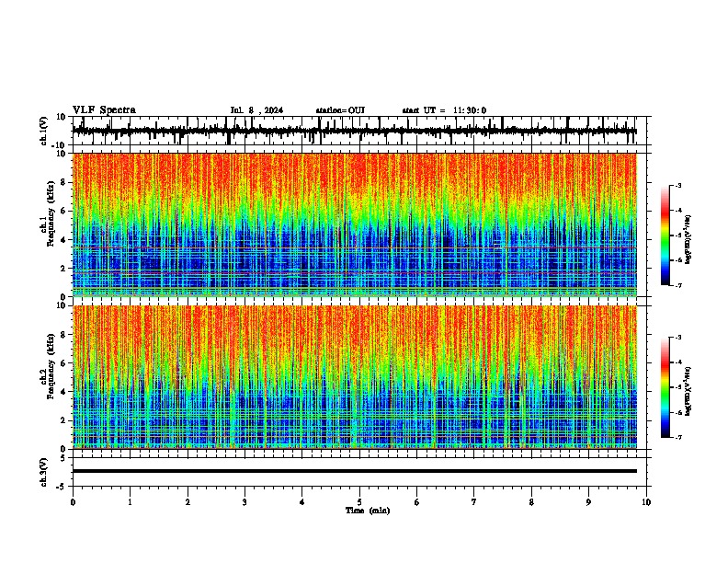Click the time axis tick label "0"
Screen dimensions: 728x563
pyautogui.click(x=73, y=502)
